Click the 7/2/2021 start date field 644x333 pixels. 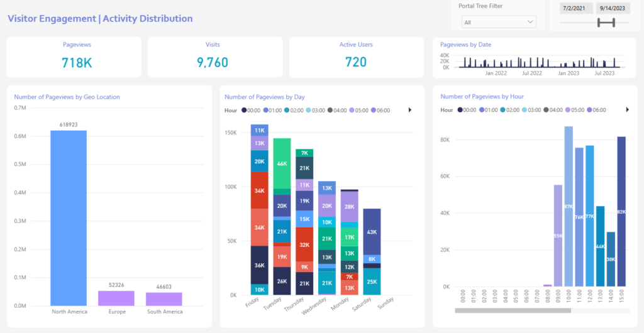[573, 8]
